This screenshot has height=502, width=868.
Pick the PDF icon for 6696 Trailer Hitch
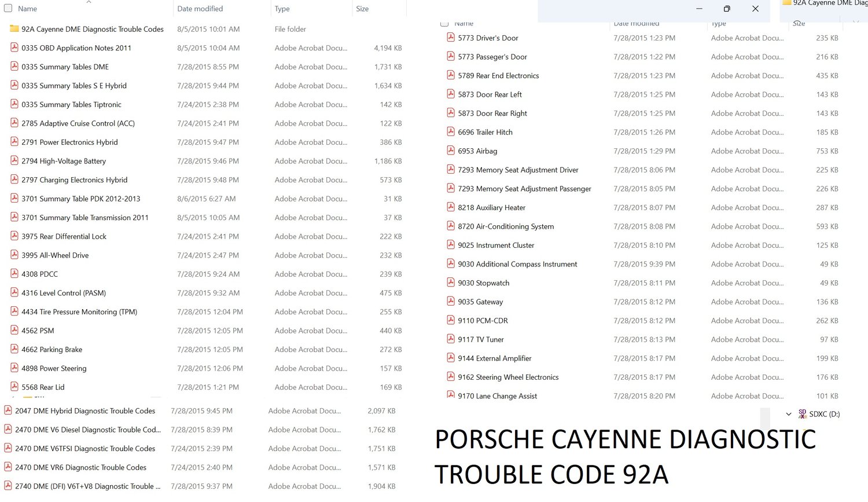coord(451,132)
